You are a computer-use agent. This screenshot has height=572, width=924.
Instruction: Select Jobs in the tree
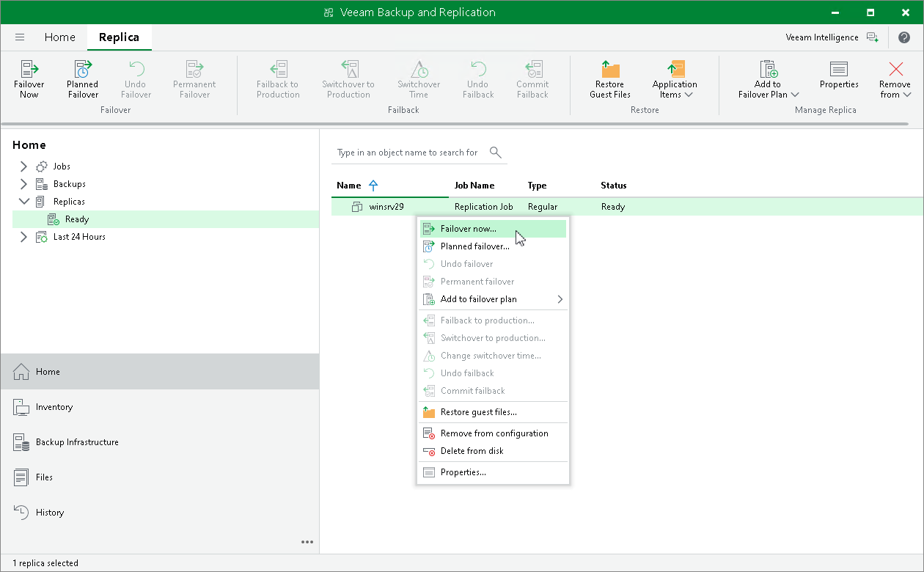click(x=62, y=166)
